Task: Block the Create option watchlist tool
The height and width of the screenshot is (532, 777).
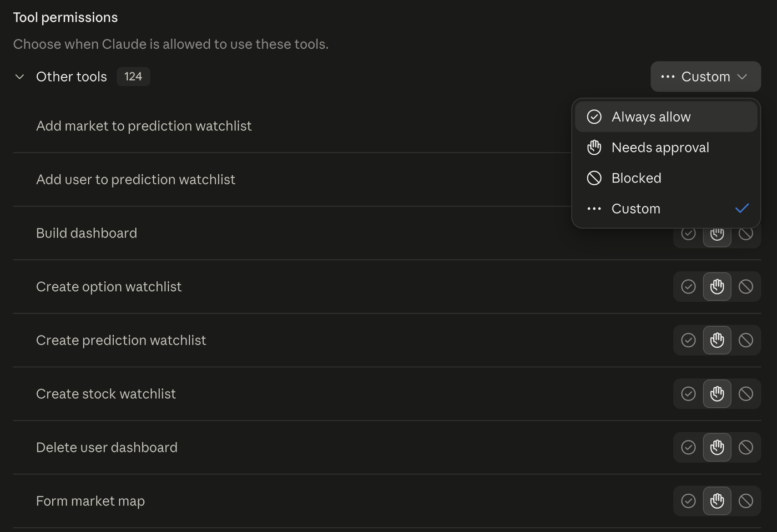Action: tap(746, 287)
